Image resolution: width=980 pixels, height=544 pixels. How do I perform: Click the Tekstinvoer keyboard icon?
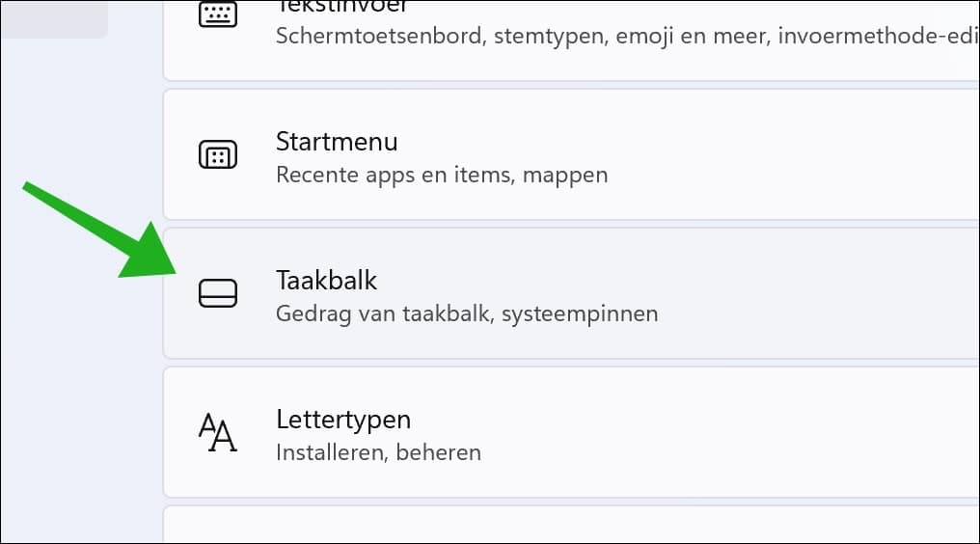pos(217,15)
